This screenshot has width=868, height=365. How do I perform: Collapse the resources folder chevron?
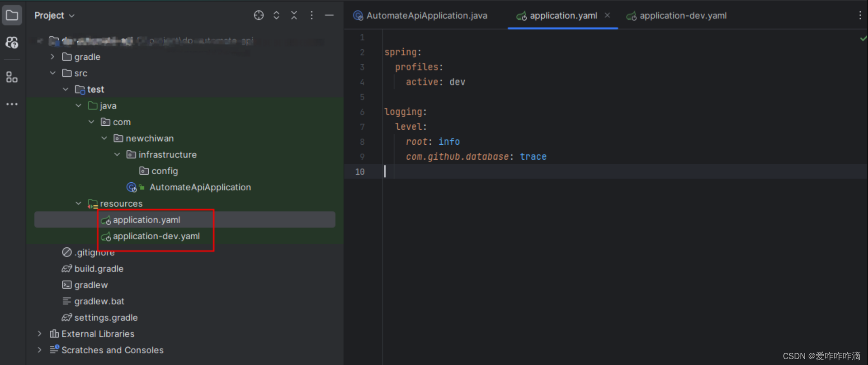click(78, 203)
